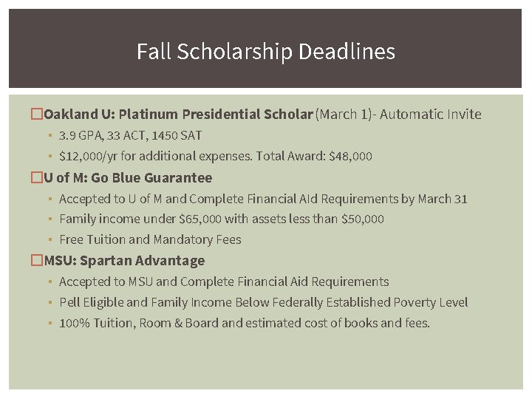
Task: Select the "Oakland U: Platinum Presidential Scholar" heading
Action: [x=178, y=115]
